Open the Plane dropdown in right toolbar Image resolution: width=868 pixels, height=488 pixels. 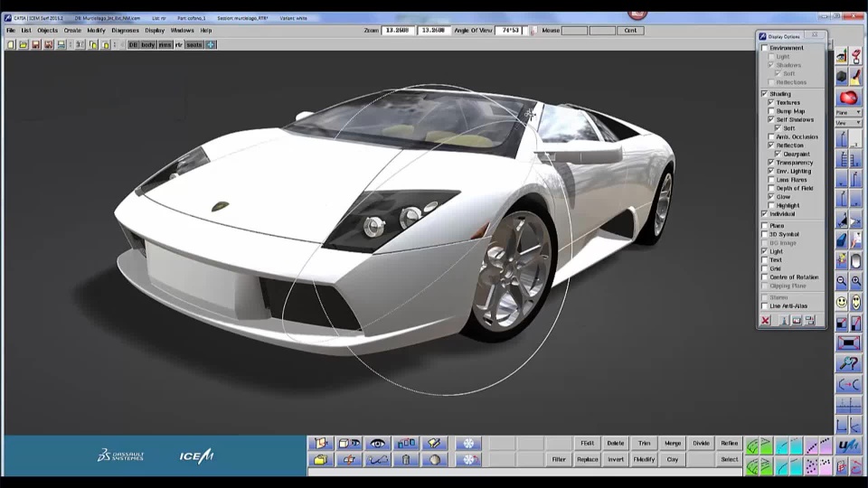pos(848,113)
